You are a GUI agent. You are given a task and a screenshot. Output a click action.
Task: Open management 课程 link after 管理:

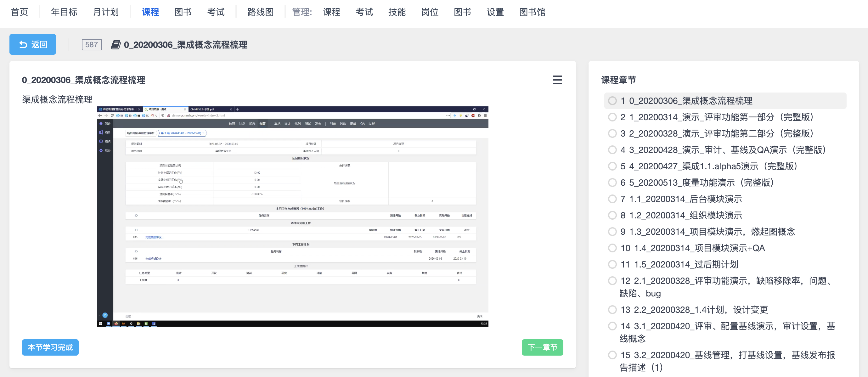pyautogui.click(x=332, y=12)
